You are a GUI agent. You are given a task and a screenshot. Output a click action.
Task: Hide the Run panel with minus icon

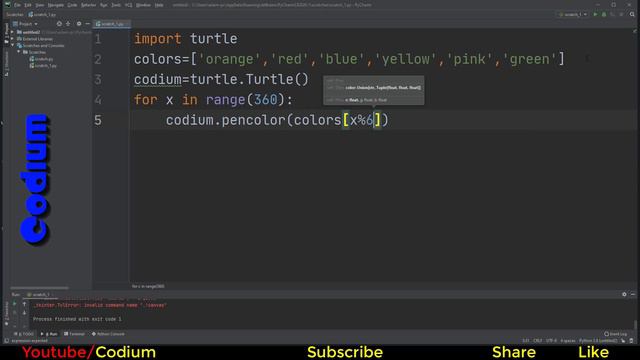click(x=633, y=294)
